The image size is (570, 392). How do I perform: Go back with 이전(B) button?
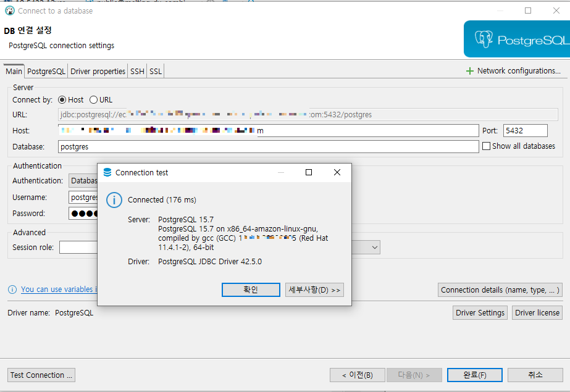[x=358, y=375]
